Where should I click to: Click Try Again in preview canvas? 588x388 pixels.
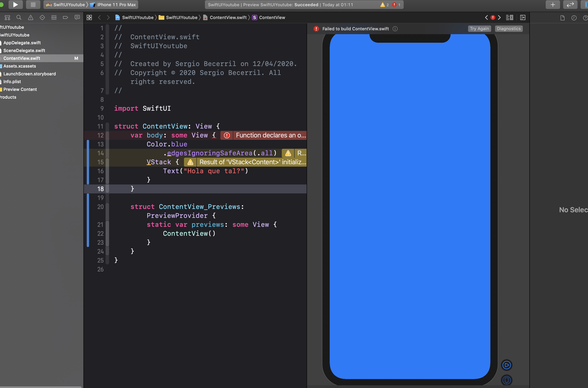pos(479,29)
